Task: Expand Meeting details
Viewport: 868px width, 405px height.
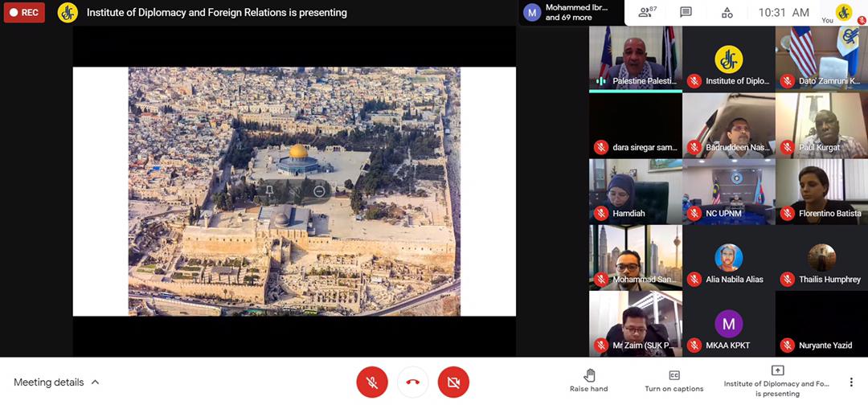Action: (56, 382)
